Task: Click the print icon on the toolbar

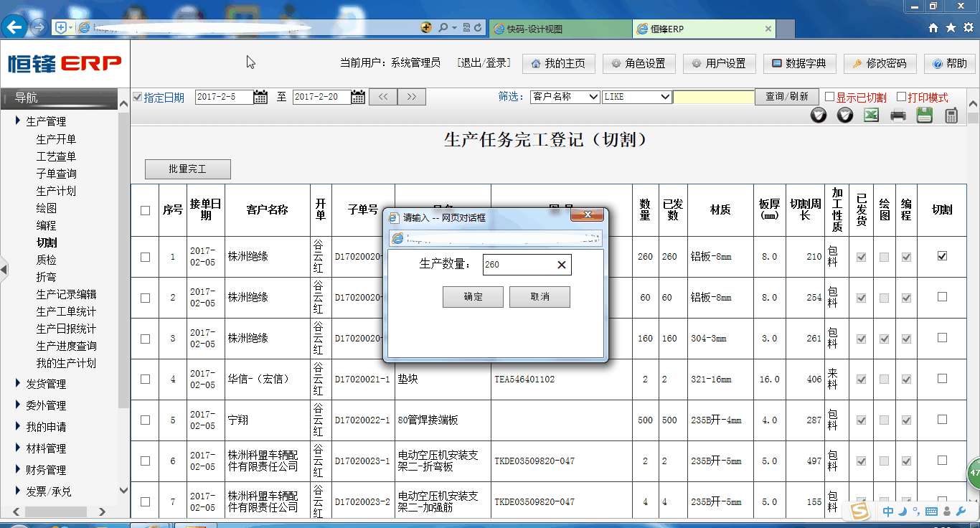Action: pyautogui.click(x=897, y=114)
